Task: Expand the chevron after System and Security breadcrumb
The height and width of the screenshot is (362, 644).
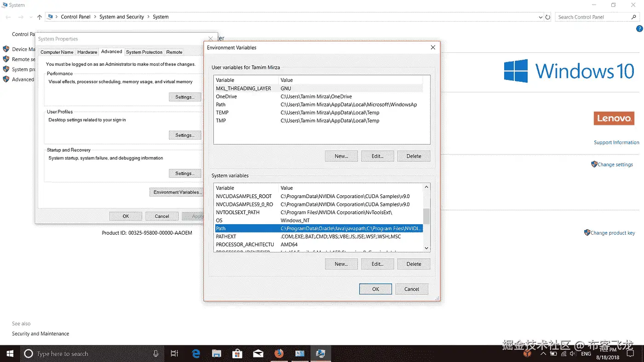Action: coord(149,17)
